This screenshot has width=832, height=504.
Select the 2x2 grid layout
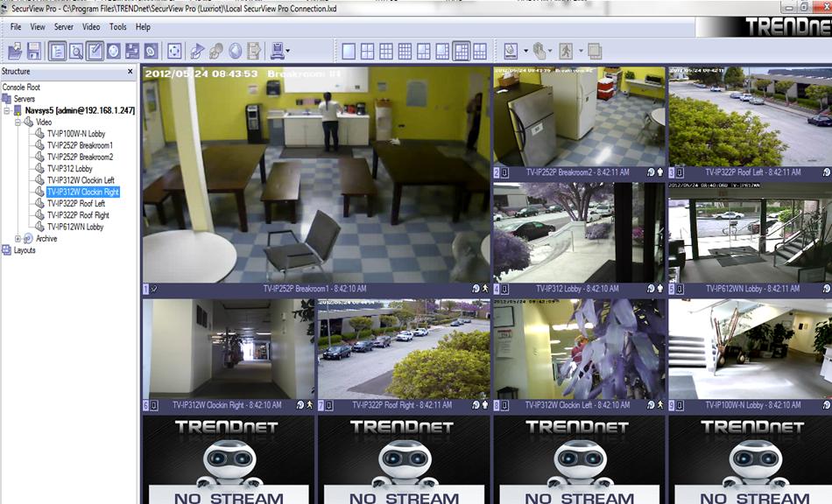click(367, 52)
